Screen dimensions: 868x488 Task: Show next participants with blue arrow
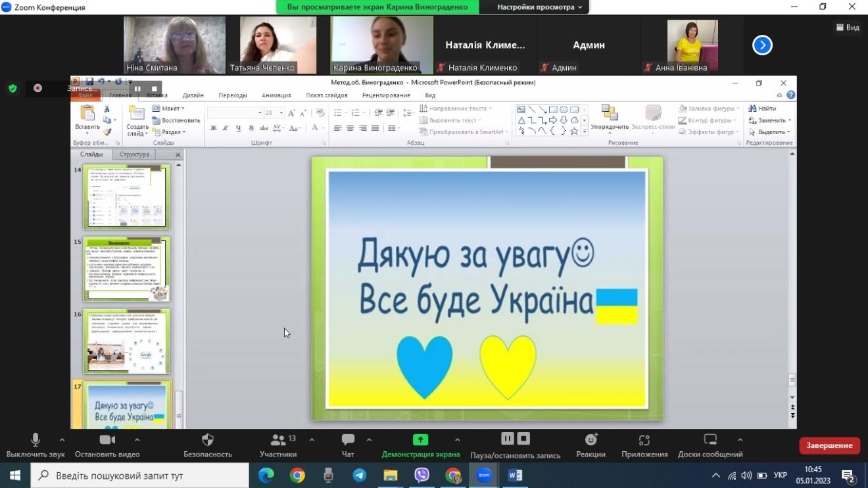(x=762, y=45)
